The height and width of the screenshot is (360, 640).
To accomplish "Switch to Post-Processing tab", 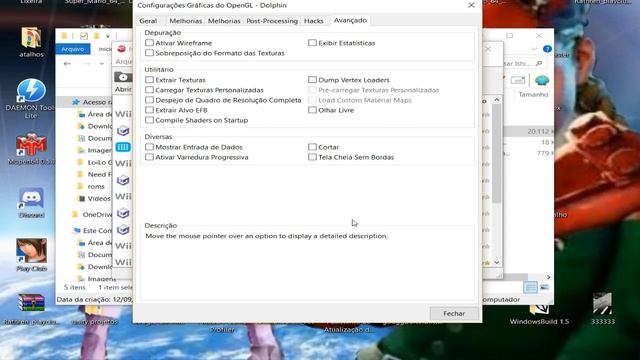I will (x=272, y=21).
